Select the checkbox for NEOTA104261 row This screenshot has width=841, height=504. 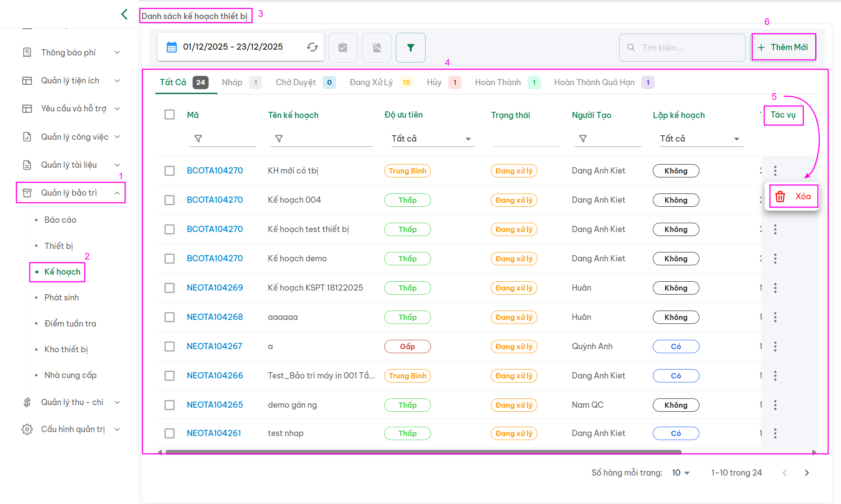pos(170,433)
